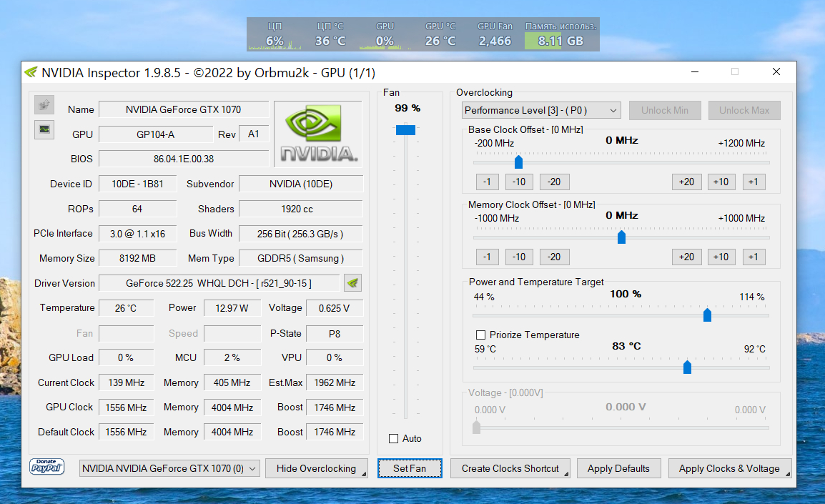Click Hide Overclocking button

click(x=316, y=468)
